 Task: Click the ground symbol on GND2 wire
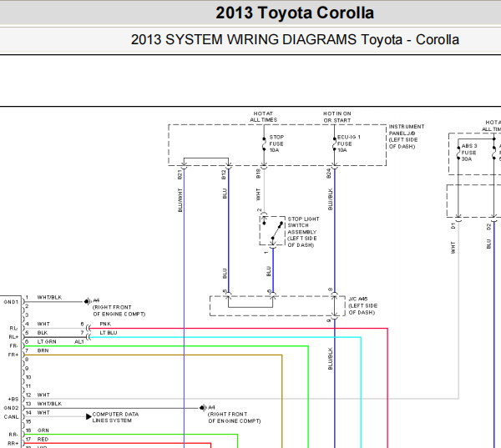pyautogui.click(x=203, y=408)
